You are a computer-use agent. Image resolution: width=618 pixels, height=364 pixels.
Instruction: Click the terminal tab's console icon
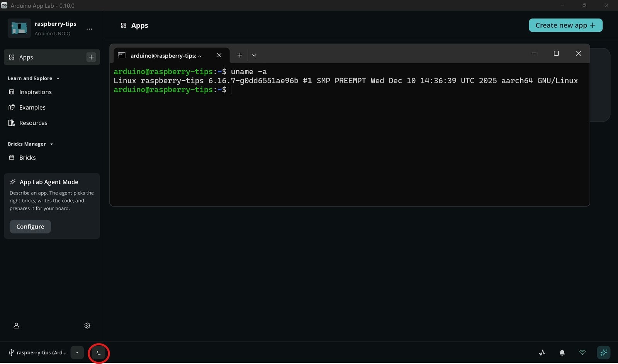[x=122, y=55]
